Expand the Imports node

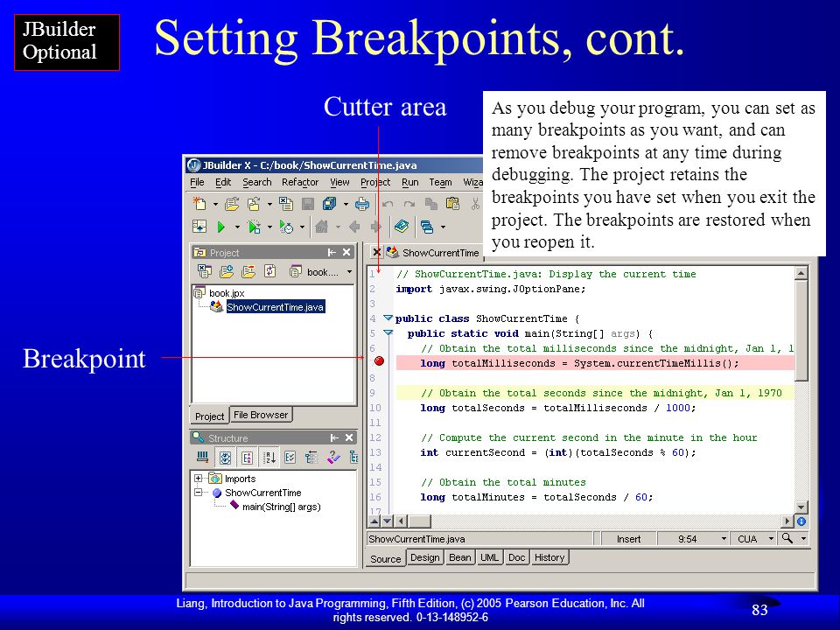(199, 479)
